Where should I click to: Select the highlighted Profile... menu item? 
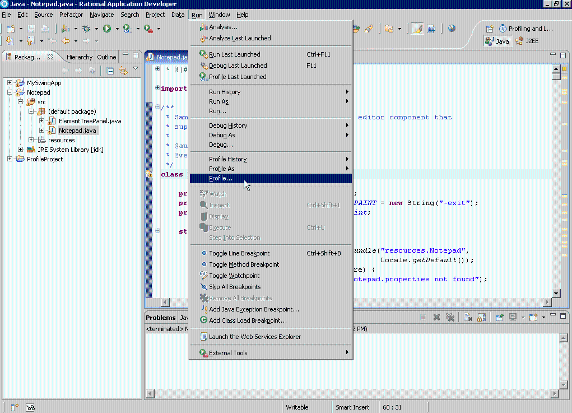(271, 178)
